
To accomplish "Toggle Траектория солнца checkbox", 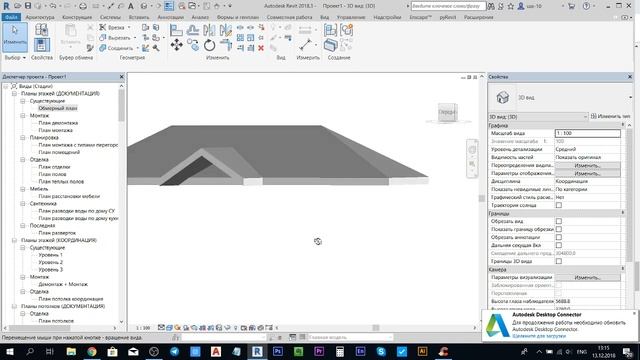I will [559, 205].
